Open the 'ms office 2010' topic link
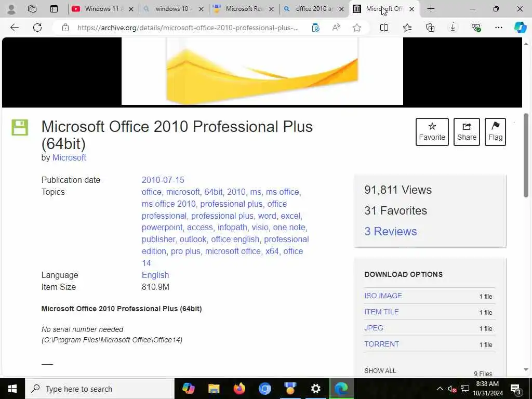This screenshot has height=399, width=532. 169,204
